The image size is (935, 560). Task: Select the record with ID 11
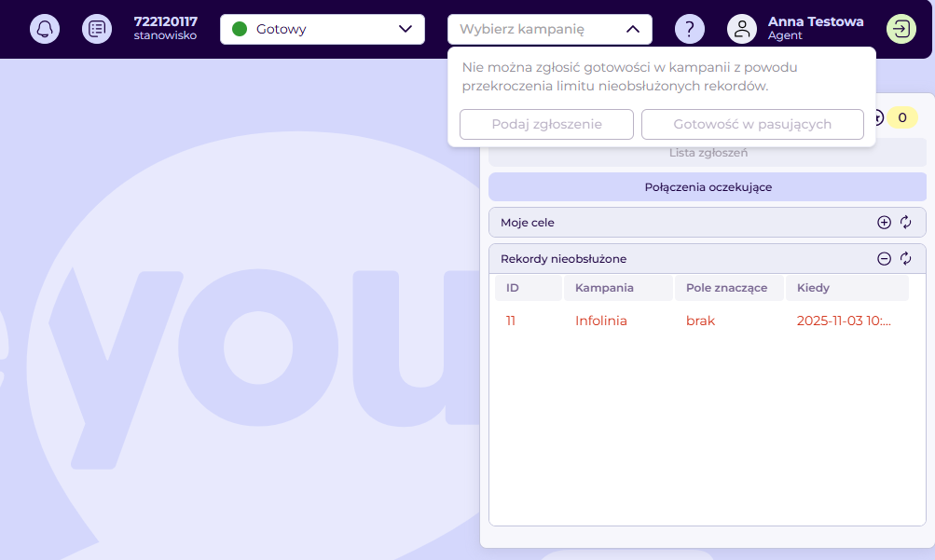(x=511, y=321)
